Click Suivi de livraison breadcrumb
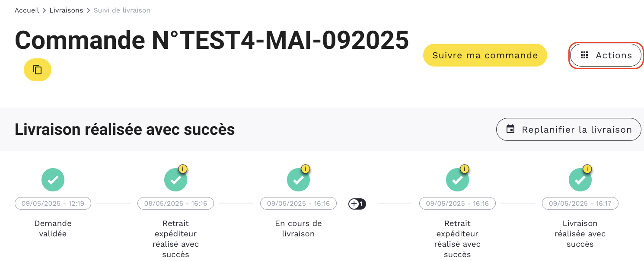This screenshot has height=261, width=644. pos(122,10)
